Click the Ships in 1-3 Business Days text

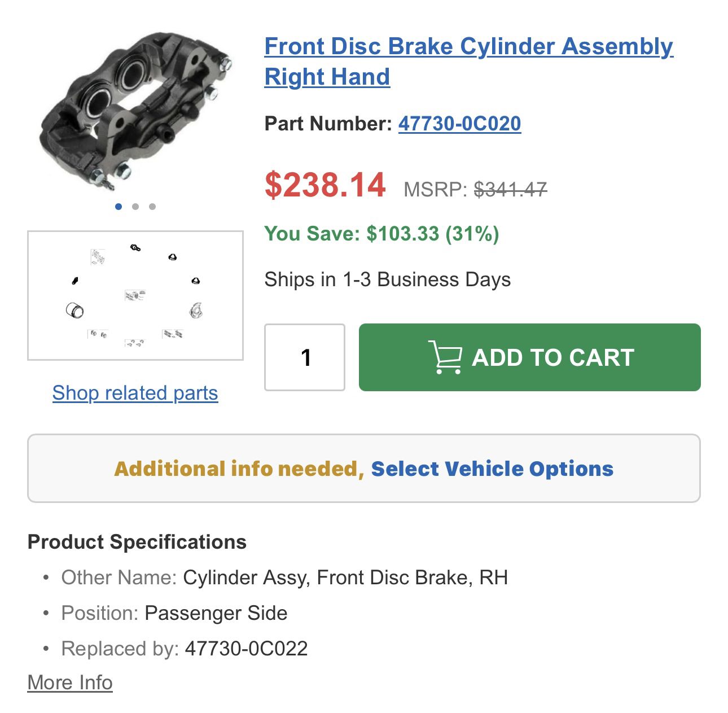(387, 279)
